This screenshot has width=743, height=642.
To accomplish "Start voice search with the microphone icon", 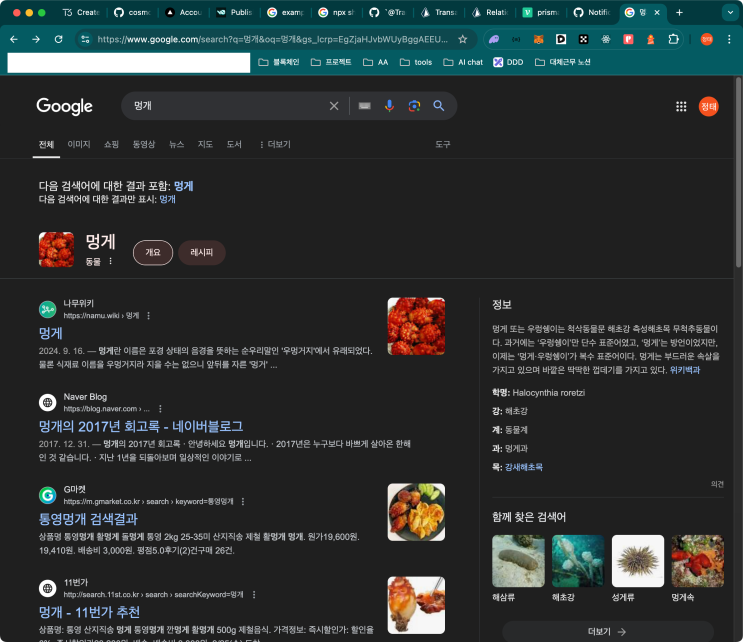I will click(x=389, y=106).
